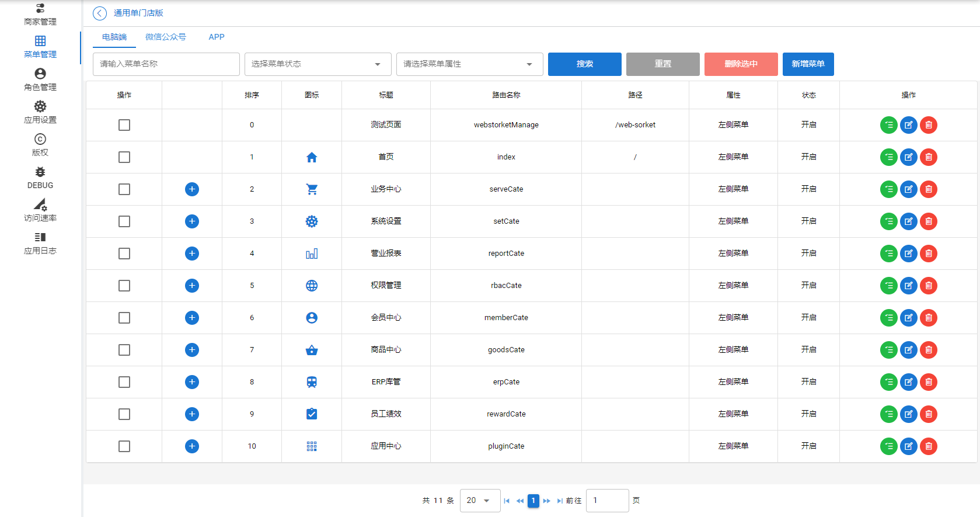The image size is (980, 517).
Task: Expand the 系统设置 row with the plus button
Action: click(192, 221)
